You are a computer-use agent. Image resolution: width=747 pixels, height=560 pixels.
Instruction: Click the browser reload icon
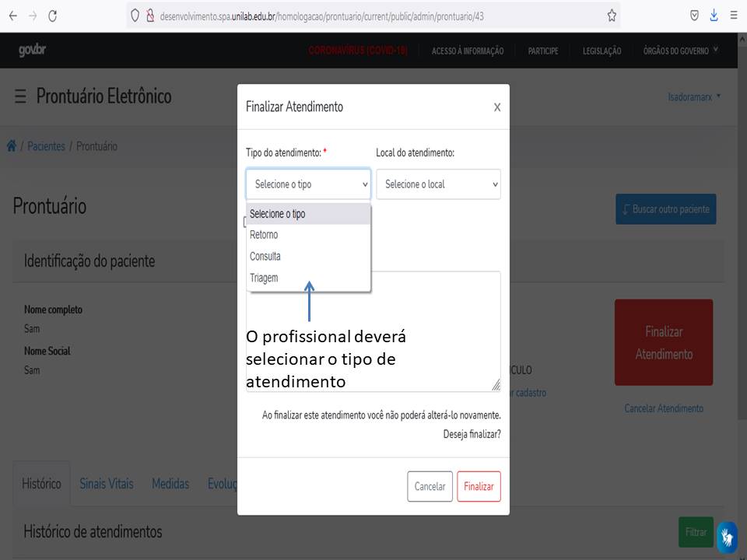[x=52, y=16]
